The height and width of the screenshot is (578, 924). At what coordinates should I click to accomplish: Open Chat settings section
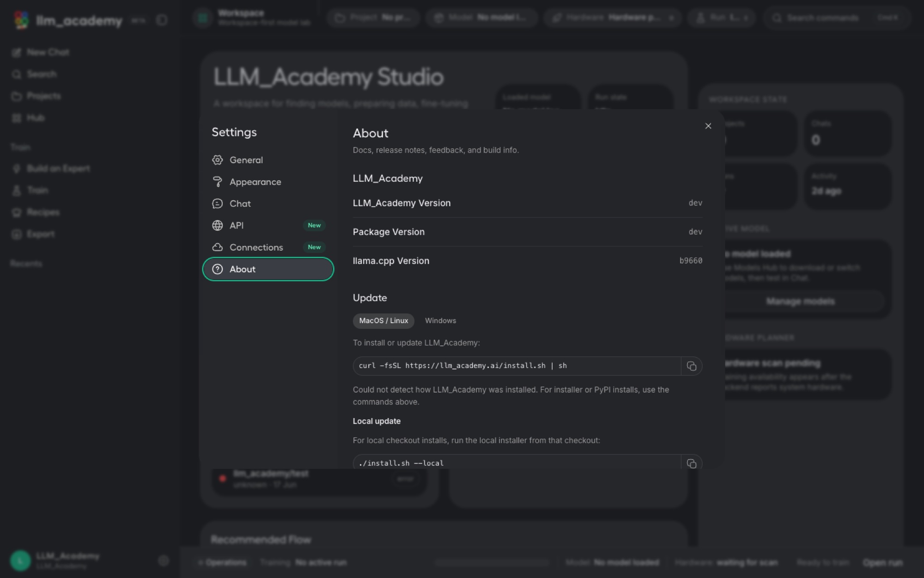click(268, 203)
